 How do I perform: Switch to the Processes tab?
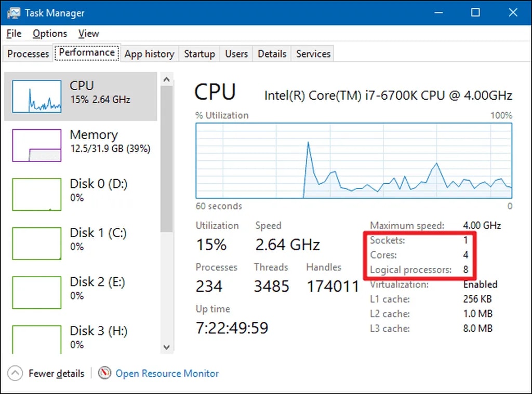point(27,53)
